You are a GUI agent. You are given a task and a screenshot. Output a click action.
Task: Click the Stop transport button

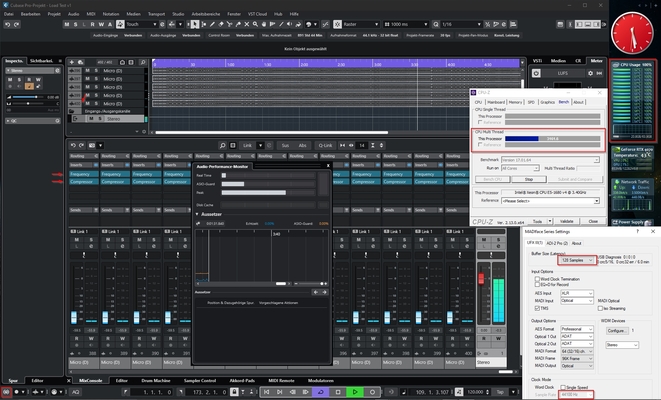[338, 391]
